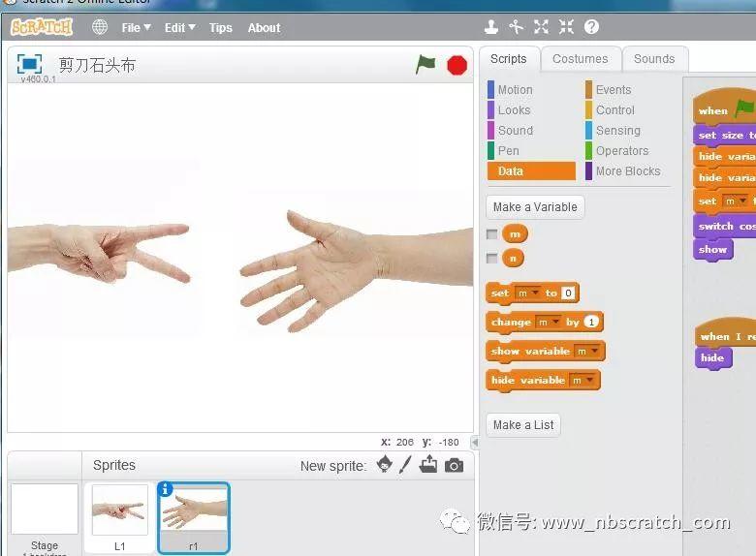The height and width of the screenshot is (556, 756).
Task: Toggle stage monitor checkbox for variable n
Action: (x=491, y=259)
